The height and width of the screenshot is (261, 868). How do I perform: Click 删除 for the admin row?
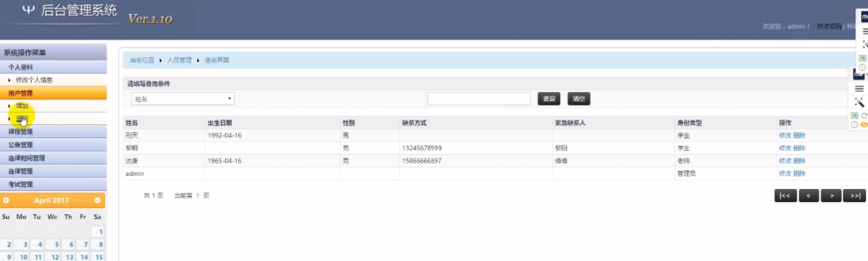(799, 173)
